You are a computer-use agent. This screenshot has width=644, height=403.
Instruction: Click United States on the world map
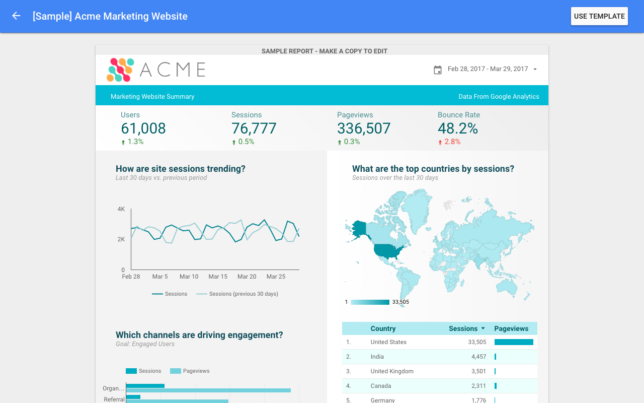(x=388, y=251)
